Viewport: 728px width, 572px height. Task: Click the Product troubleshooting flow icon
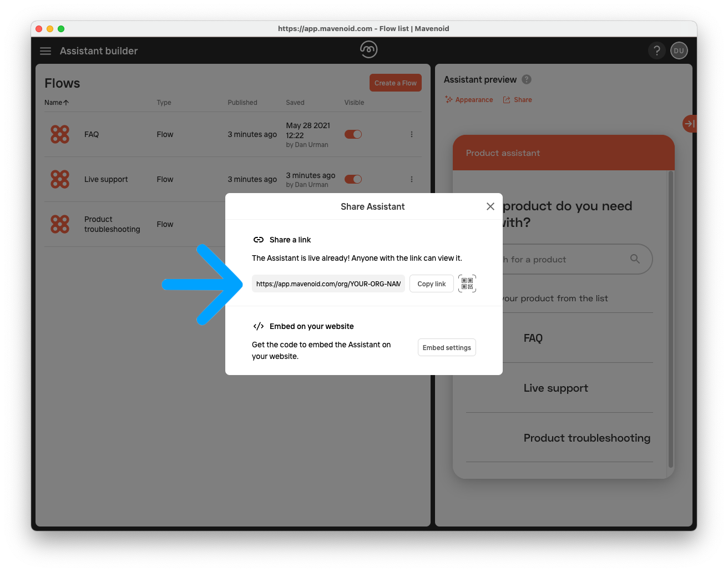(x=60, y=224)
